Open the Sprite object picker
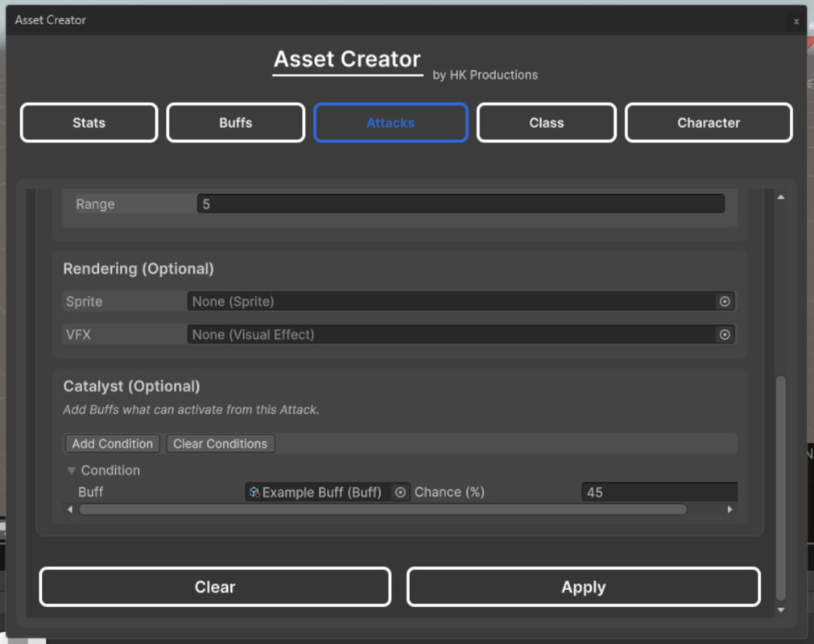The height and width of the screenshot is (644, 814). [x=725, y=301]
